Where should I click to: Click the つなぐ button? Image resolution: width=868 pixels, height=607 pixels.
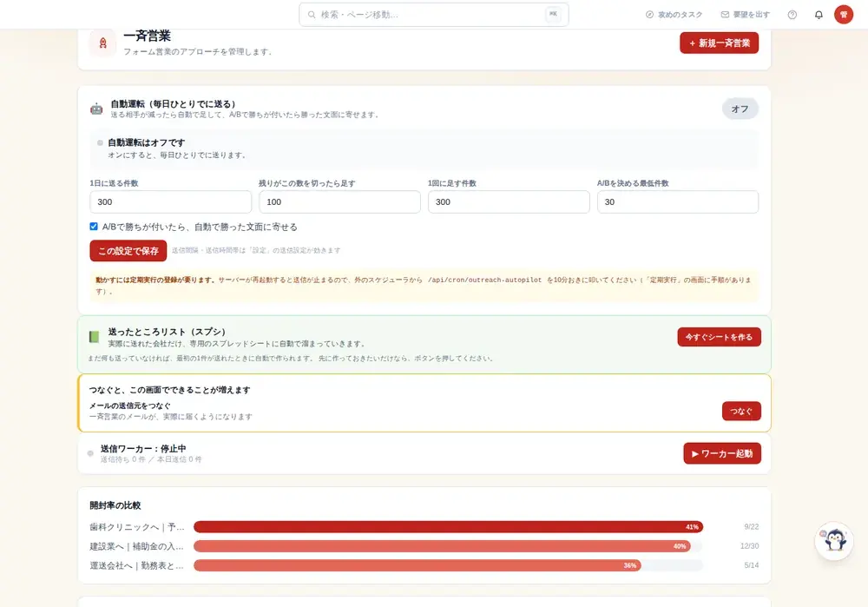pos(741,411)
